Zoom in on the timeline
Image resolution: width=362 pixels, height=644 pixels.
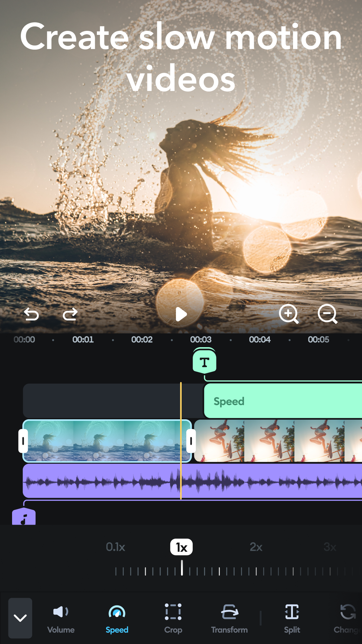point(289,314)
